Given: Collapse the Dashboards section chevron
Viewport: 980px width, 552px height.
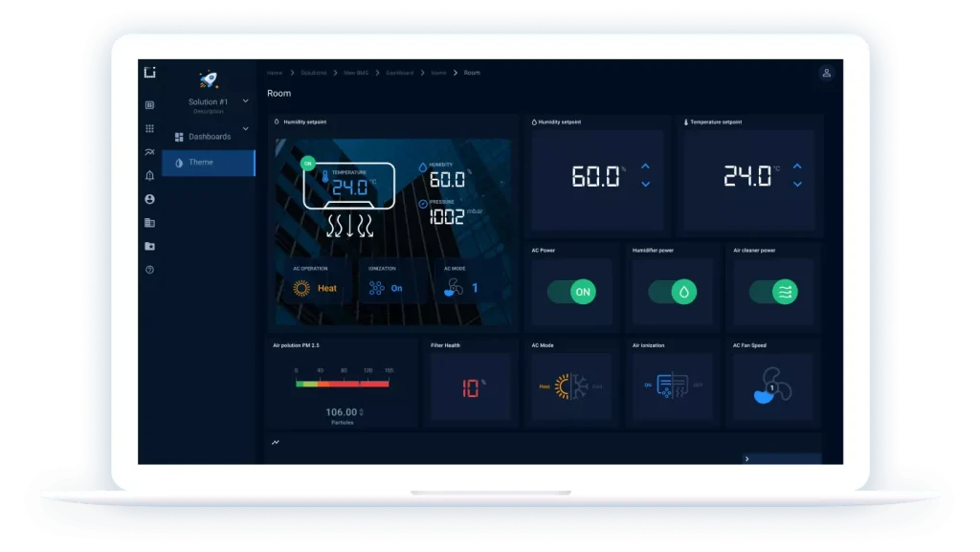Looking at the screenshot, I should coord(245,127).
